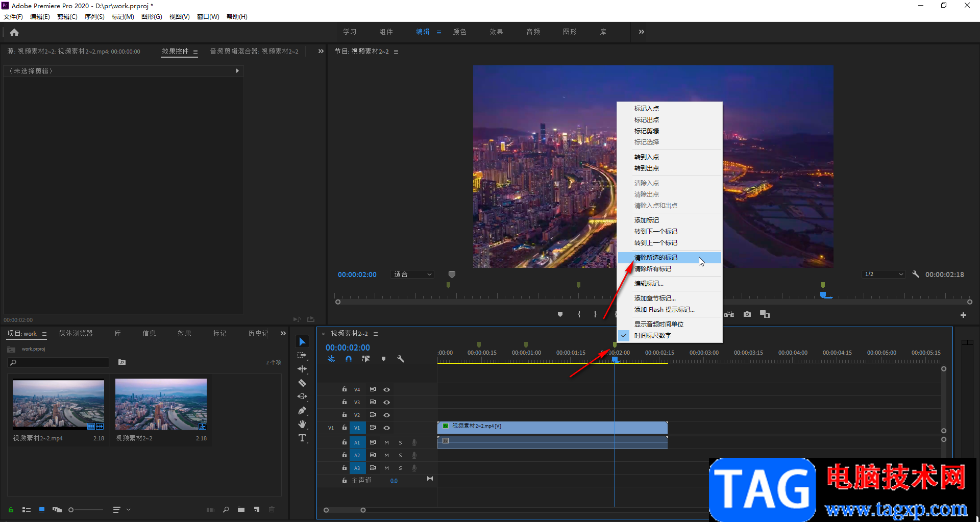
Task: Open the 序列(S) menu
Action: pyautogui.click(x=94, y=16)
